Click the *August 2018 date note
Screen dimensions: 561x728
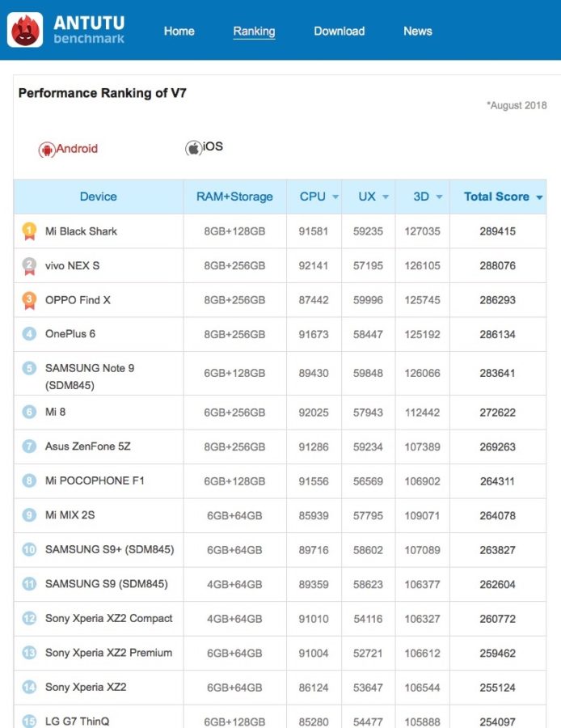coord(517,105)
